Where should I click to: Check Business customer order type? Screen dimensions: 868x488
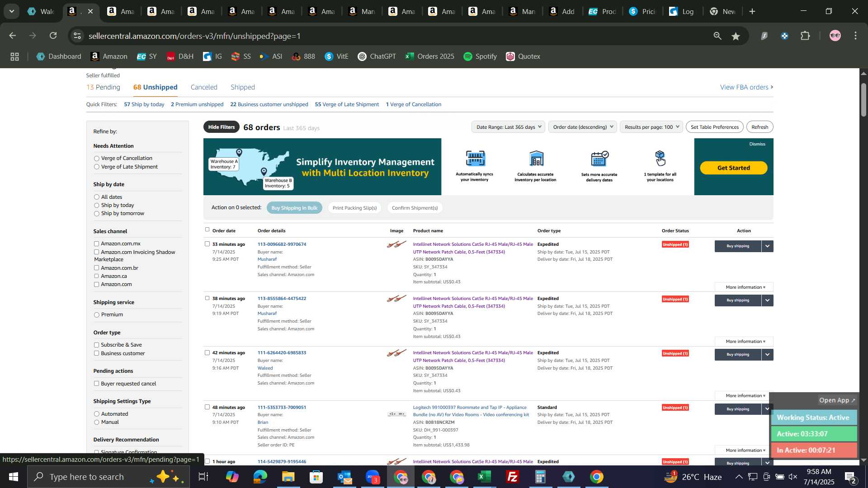click(x=96, y=353)
